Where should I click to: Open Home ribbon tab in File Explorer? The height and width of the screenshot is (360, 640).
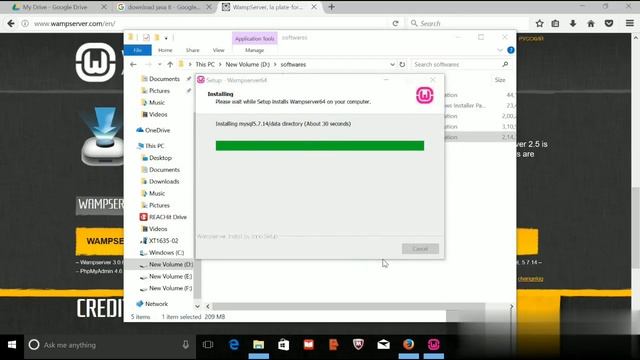point(165,50)
